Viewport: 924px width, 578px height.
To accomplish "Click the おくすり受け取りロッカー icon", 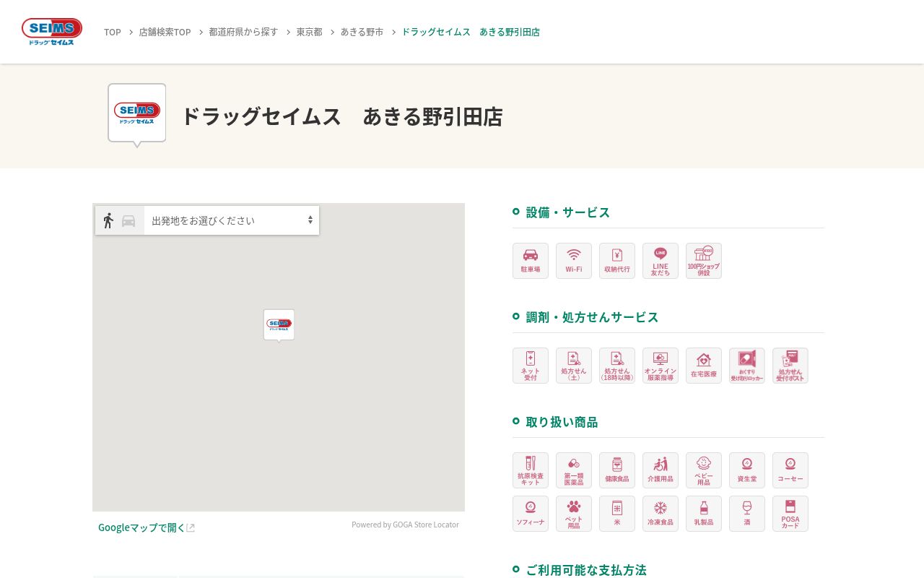I will [x=747, y=366].
